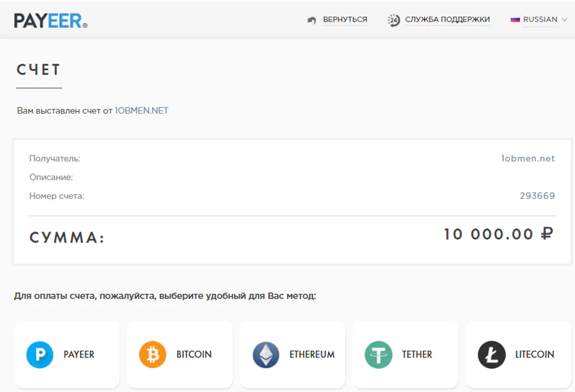Select the orange Bitcoin icon
575x392 pixels.
(x=153, y=354)
